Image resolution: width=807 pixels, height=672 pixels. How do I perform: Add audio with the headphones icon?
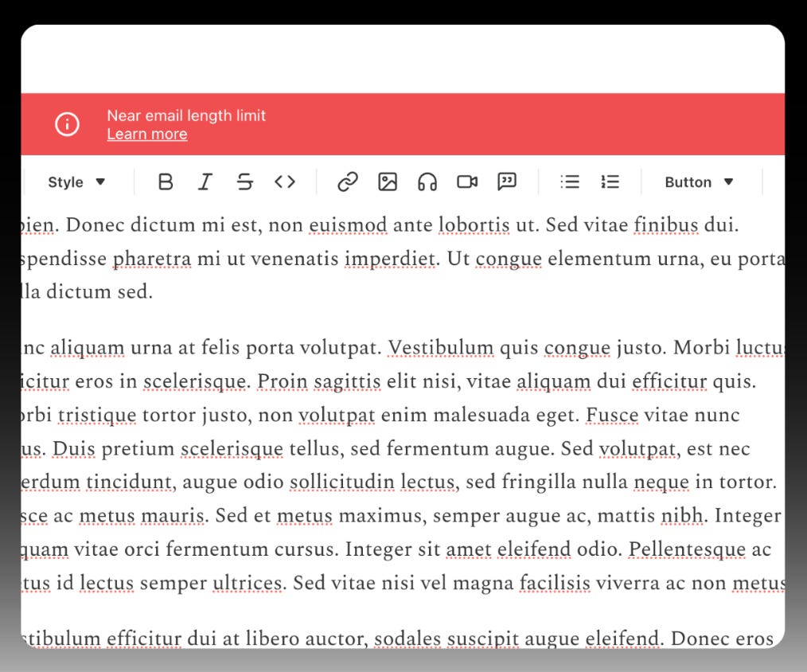[427, 182]
